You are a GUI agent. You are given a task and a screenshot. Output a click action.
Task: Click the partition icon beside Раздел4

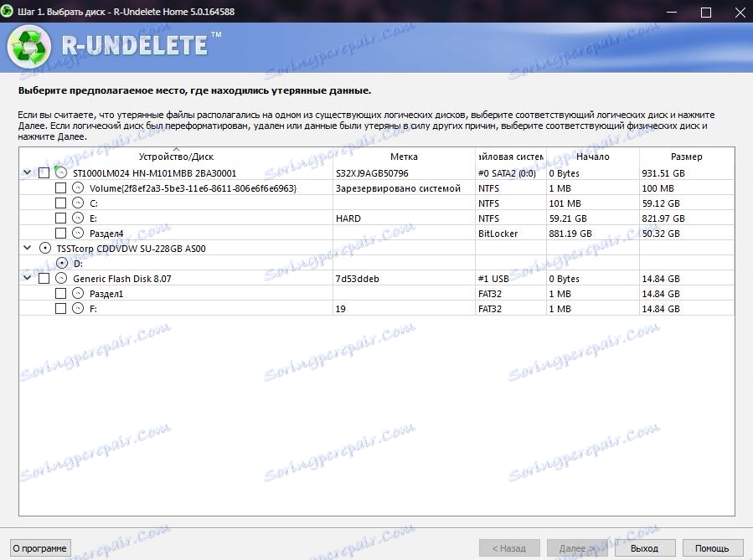click(x=78, y=234)
